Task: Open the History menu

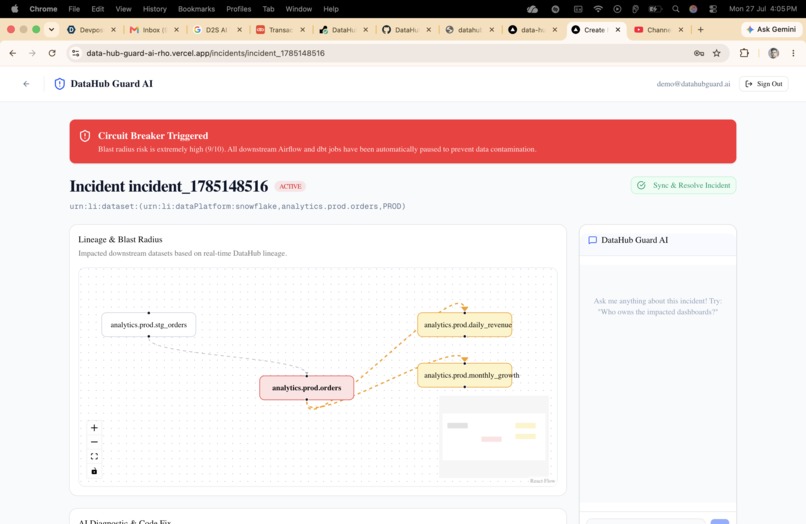Action: pos(154,9)
